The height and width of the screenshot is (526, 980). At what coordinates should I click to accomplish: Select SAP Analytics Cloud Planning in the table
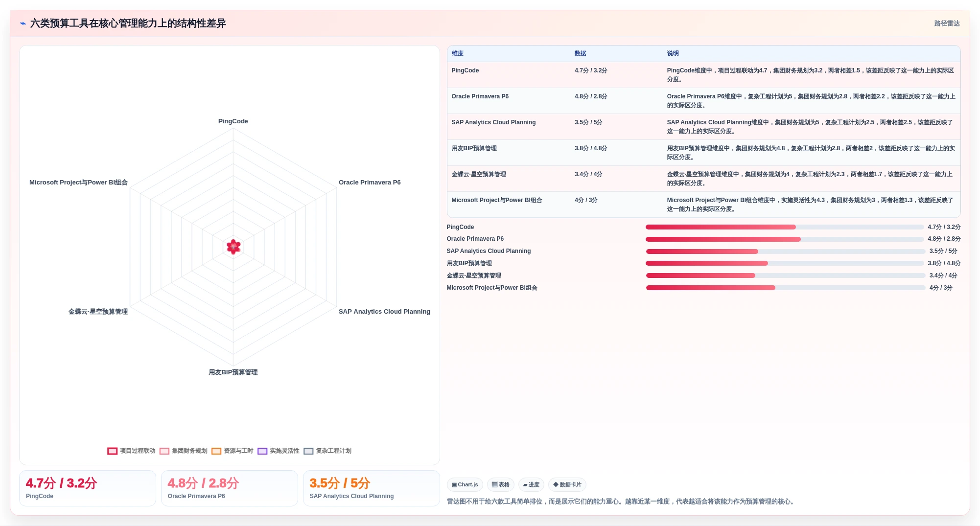[x=493, y=122]
